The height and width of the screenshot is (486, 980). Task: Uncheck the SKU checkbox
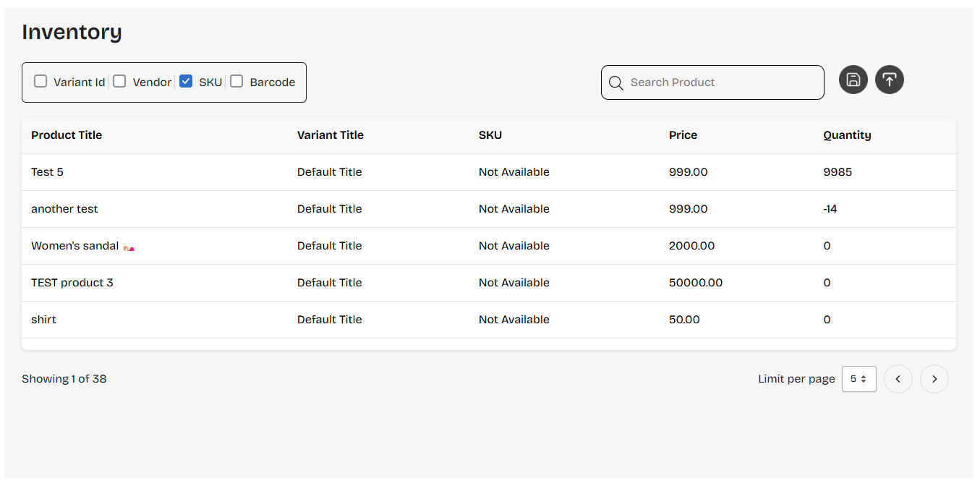[x=187, y=81]
